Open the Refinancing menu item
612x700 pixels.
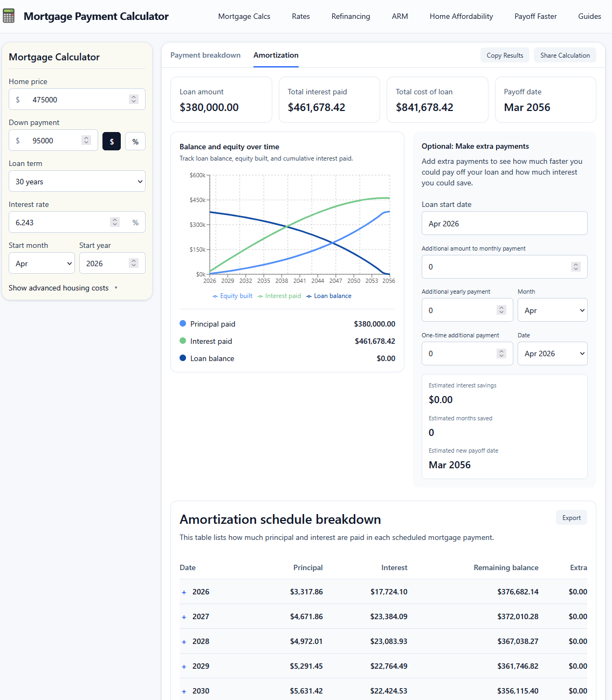pyautogui.click(x=350, y=16)
